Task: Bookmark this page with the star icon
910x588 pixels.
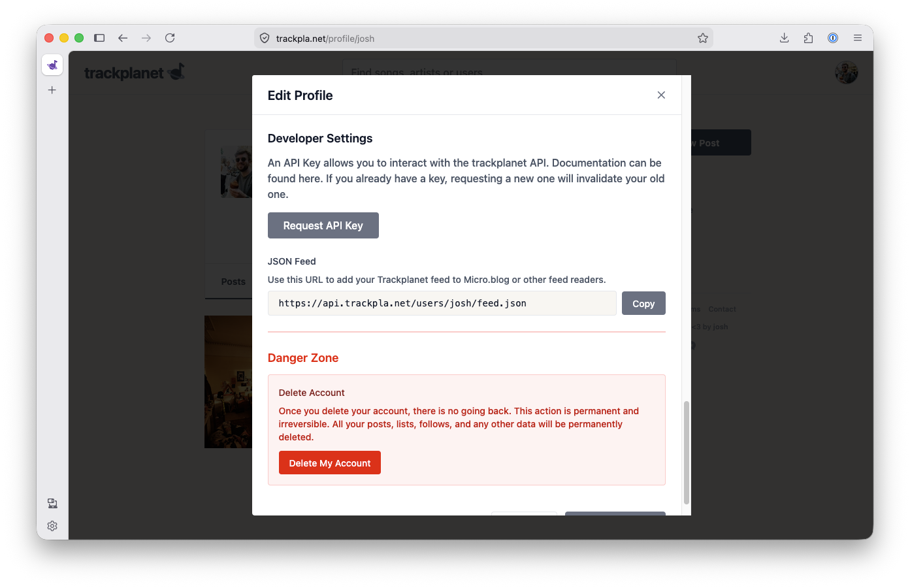Action: pyautogui.click(x=703, y=39)
